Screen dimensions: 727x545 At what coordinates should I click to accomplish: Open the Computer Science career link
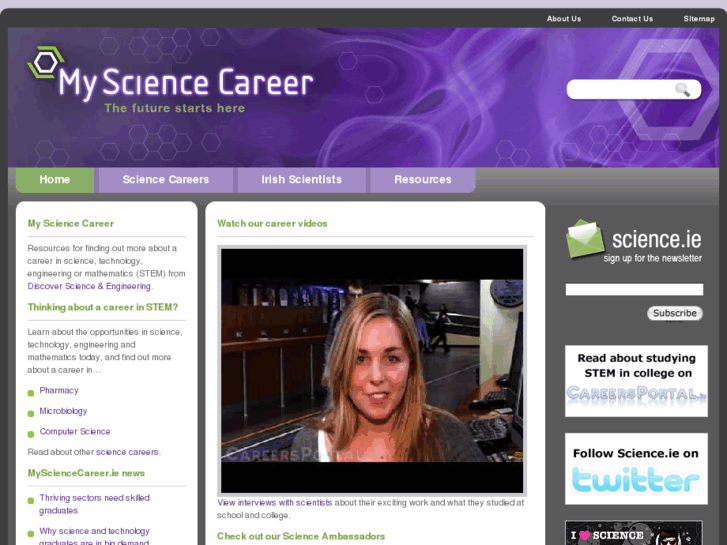(75, 431)
